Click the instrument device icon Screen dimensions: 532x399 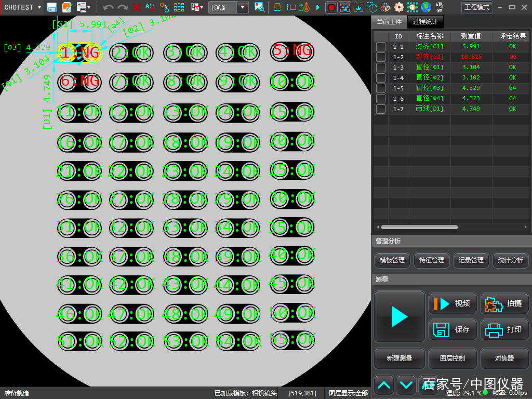pos(440,7)
